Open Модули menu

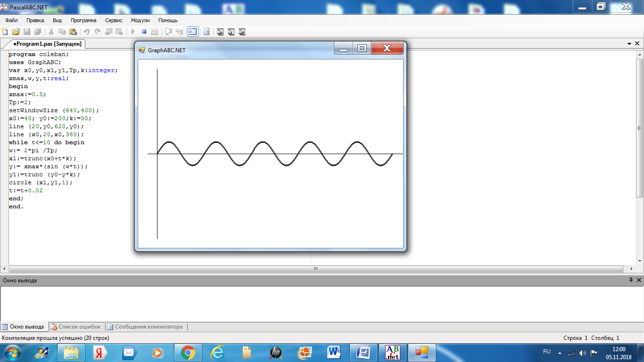tap(140, 20)
